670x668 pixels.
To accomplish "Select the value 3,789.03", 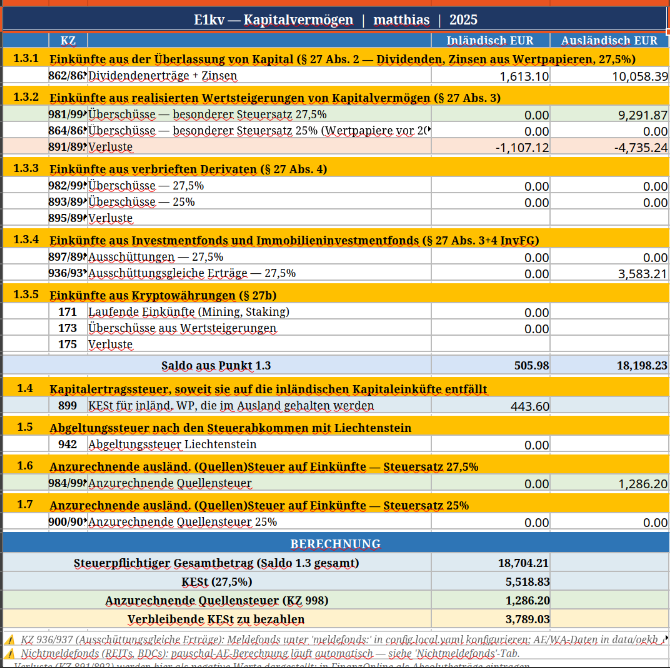I will pos(491,619).
